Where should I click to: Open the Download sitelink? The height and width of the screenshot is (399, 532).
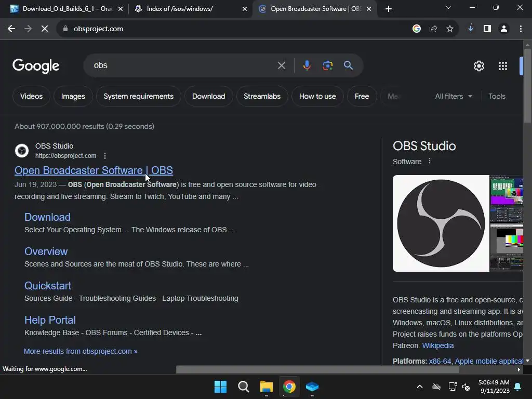47,217
